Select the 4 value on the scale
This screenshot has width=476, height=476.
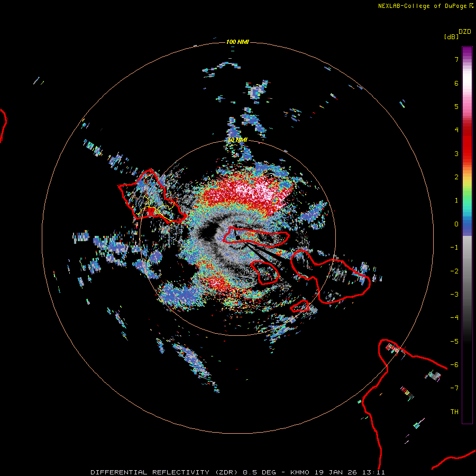click(456, 130)
